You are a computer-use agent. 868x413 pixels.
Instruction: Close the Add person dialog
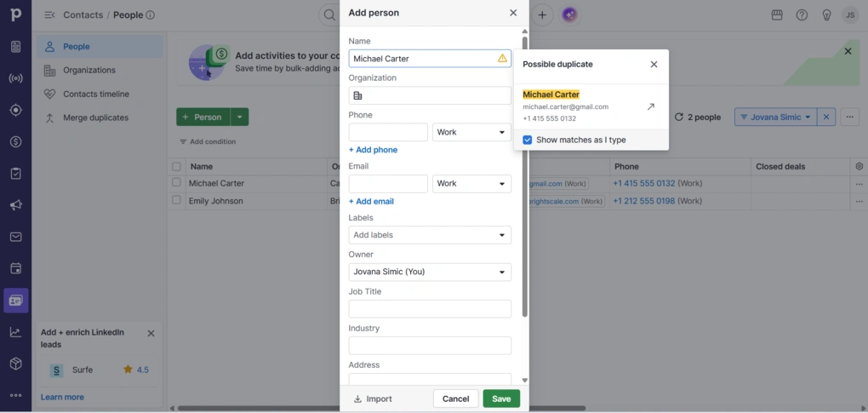coord(513,13)
